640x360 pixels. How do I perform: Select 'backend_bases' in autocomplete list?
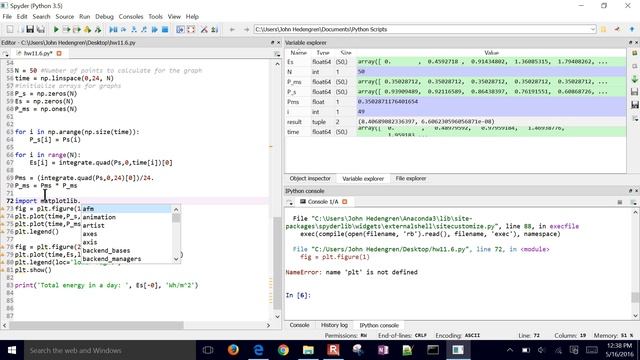click(x=126, y=251)
